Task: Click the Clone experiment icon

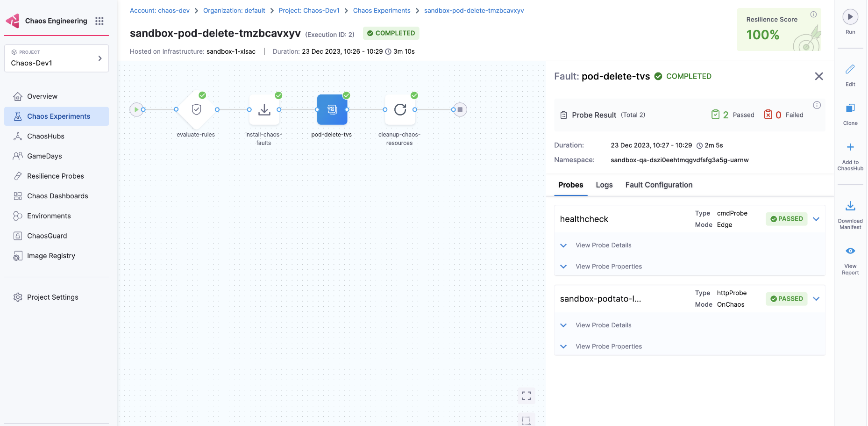Action: pos(850,108)
